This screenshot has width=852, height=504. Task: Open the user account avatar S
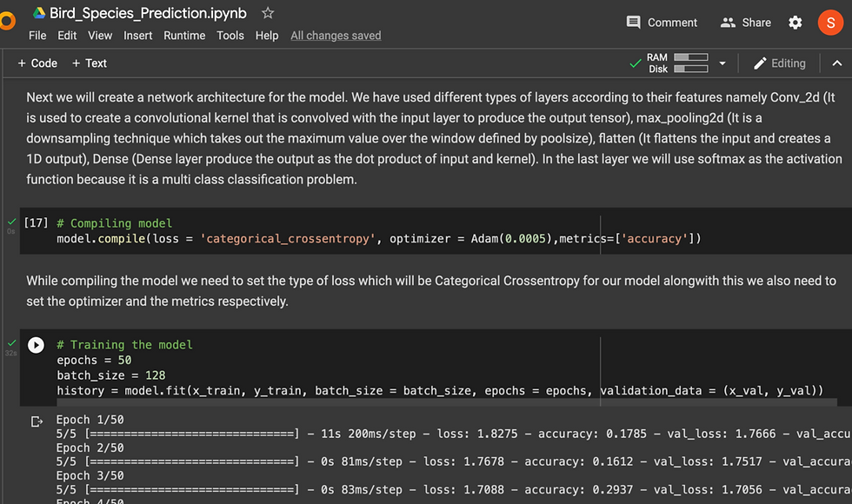[830, 23]
